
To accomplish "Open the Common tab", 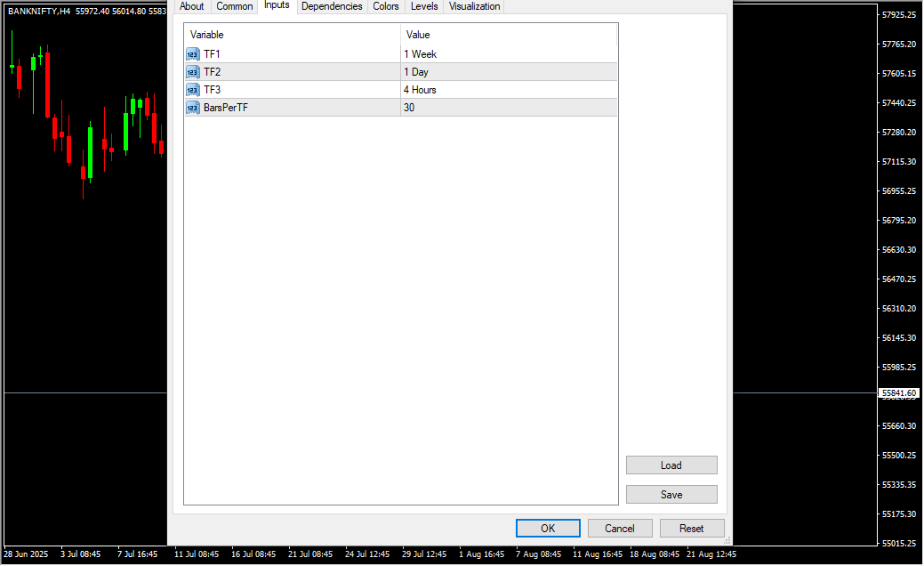I will pyautogui.click(x=235, y=6).
